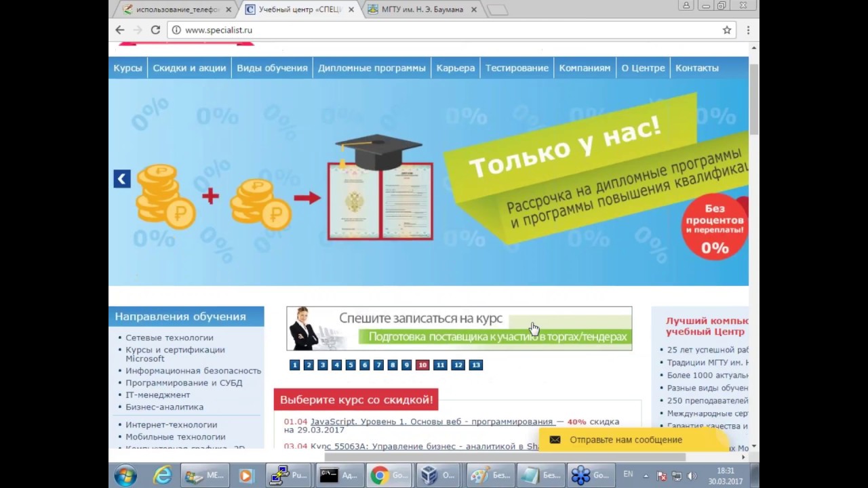Go to banner page 8
The width and height of the screenshot is (868, 488).
pos(393,365)
